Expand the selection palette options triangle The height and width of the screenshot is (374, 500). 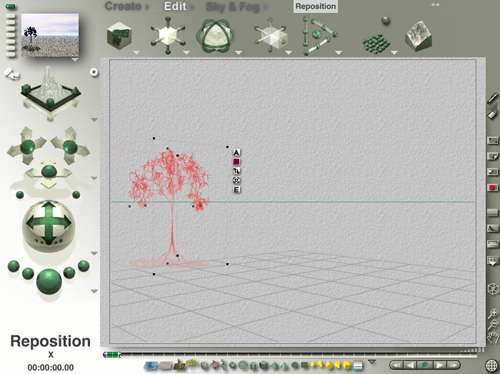pos(372,362)
